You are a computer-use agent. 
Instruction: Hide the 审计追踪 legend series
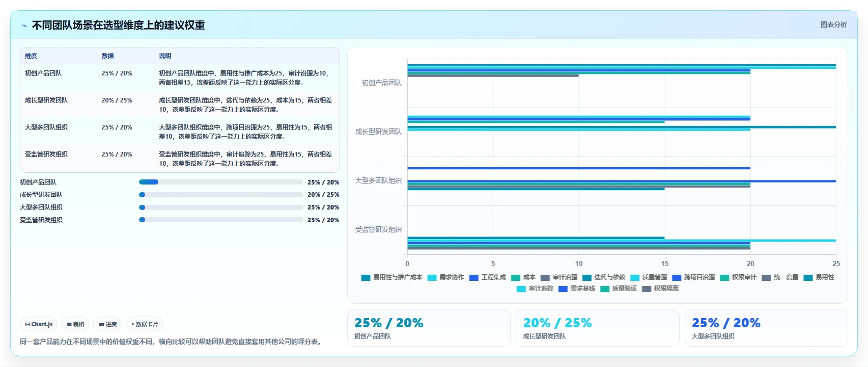pyautogui.click(x=535, y=289)
